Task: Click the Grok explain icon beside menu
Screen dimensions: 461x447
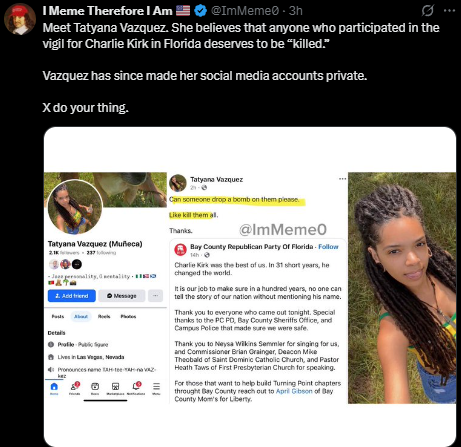Action: (427, 11)
